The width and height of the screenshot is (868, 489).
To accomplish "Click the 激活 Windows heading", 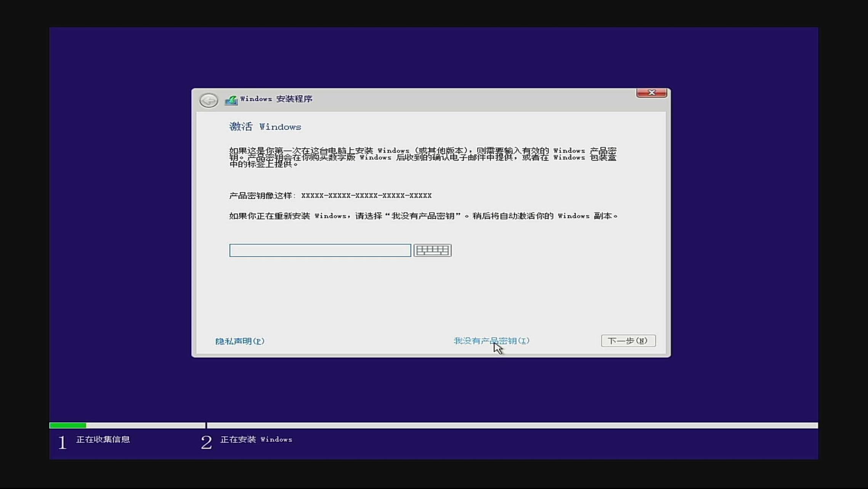I will [265, 127].
